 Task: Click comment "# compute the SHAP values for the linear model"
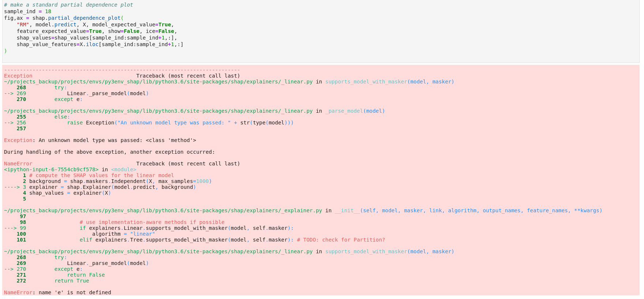point(102,175)
